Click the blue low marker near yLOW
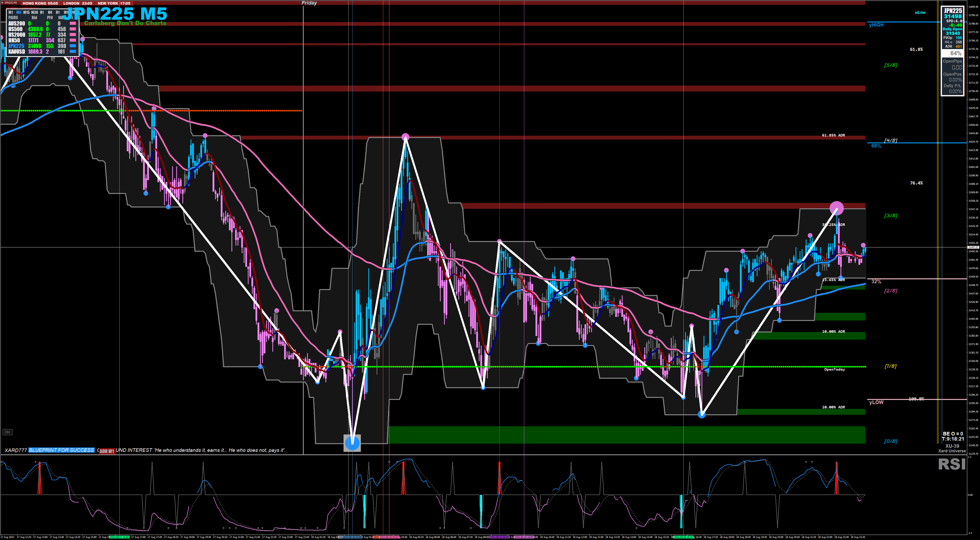This screenshot has height=540, width=980. point(702,415)
